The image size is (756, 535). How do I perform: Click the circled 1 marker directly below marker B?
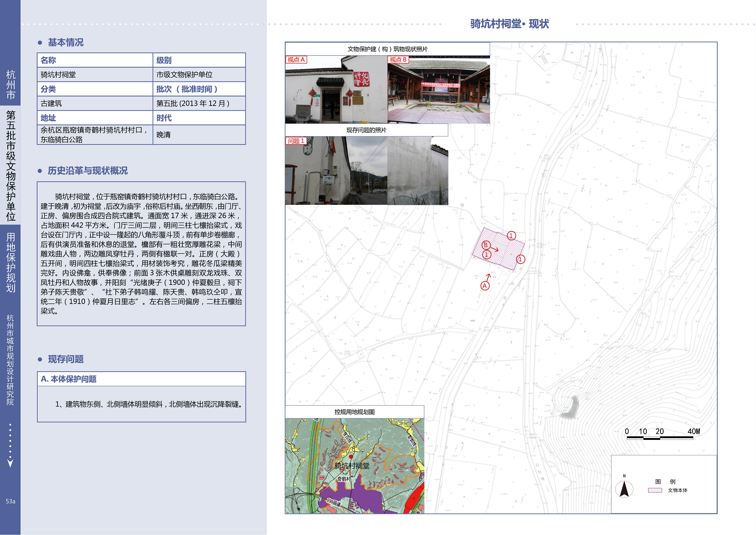(x=487, y=255)
